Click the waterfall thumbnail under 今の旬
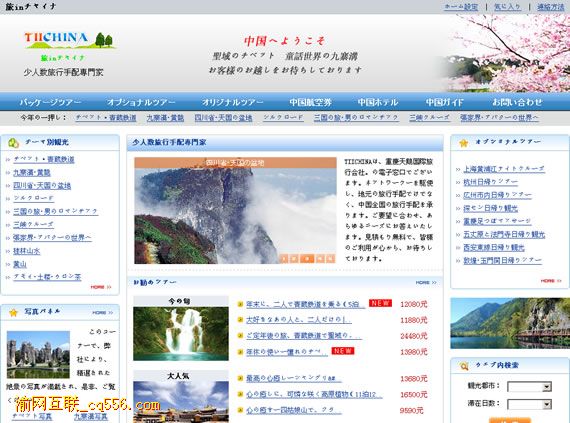 tap(181, 334)
